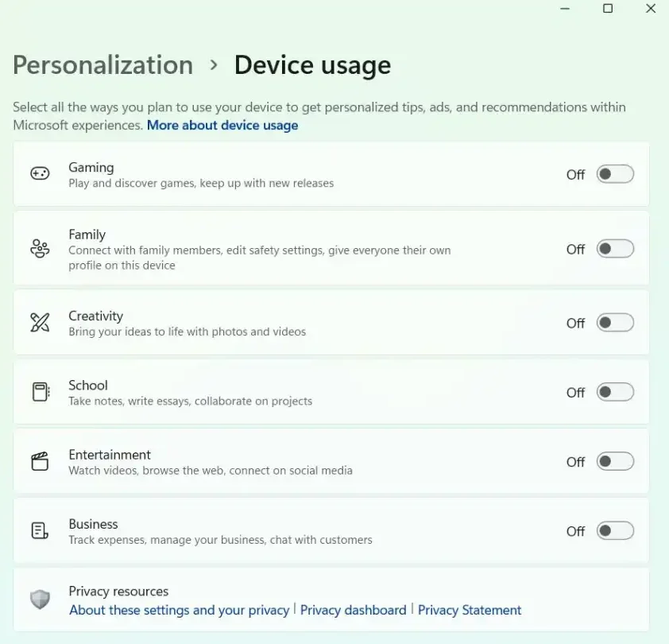The height and width of the screenshot is (644, 669).
Task: Go back to Personalization via breadcrumb
Action: (102, 65)
